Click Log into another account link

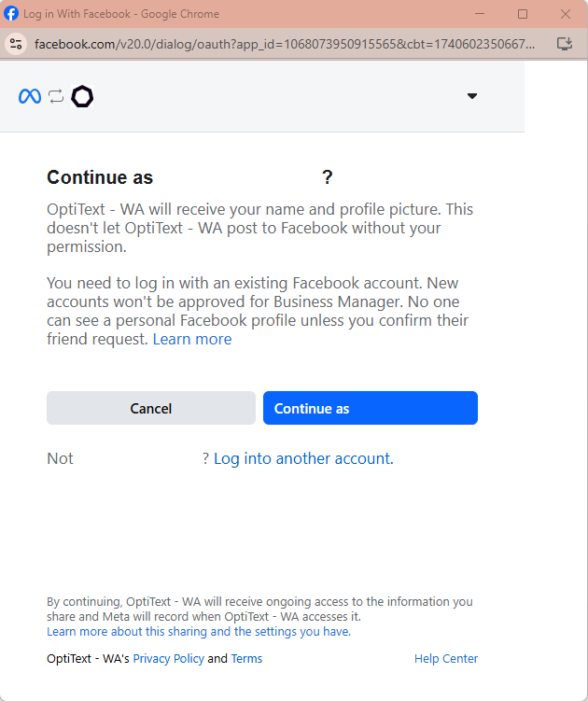tap(303, 458)
